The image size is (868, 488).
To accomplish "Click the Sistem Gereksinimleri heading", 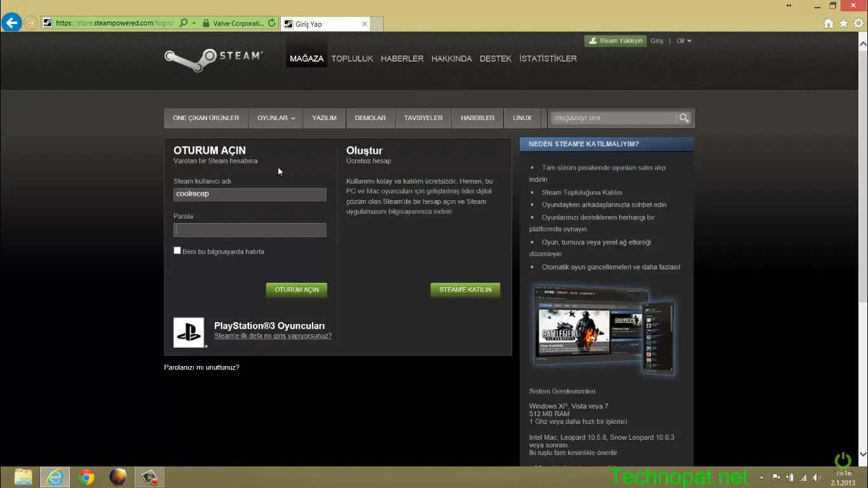I will coord(562,391).
